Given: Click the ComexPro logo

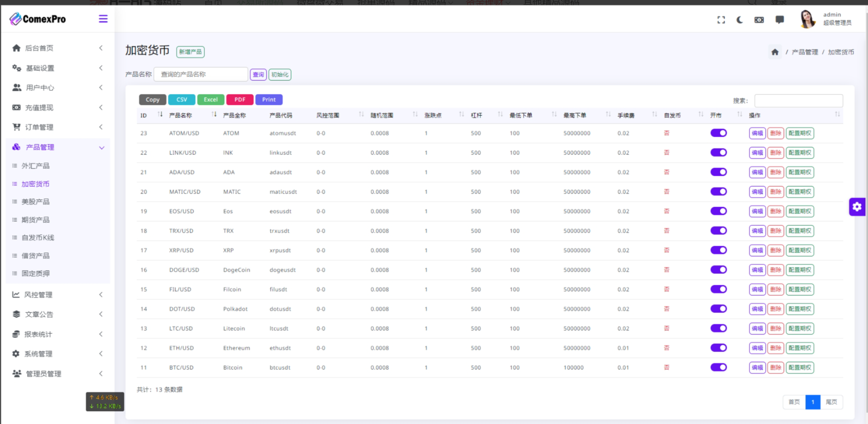Looking at the screenshot, I should [x=38, y=19].
